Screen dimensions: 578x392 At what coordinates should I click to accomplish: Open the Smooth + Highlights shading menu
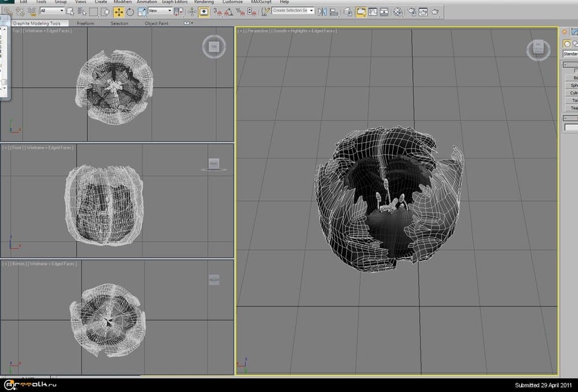coord(304,31)
